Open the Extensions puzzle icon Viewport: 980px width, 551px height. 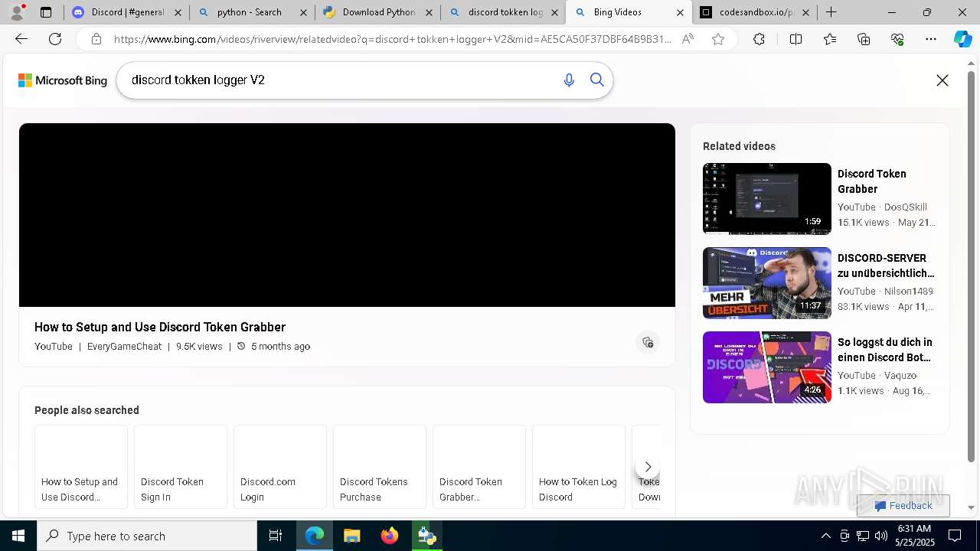[x=759, y=39]
